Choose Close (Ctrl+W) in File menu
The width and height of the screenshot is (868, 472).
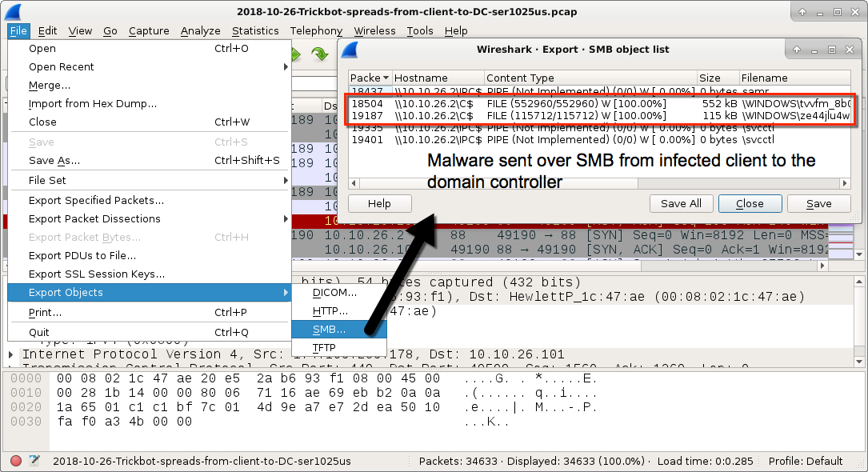pyautogui.click(x=150, y=122)
